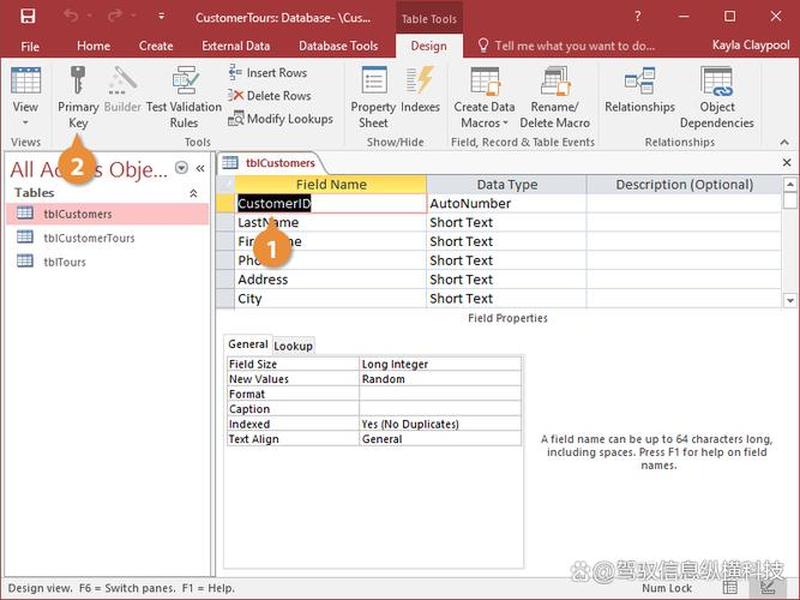Click Object Dependencies icon
This screenshot has width=800, height=600.
point(717,81)
